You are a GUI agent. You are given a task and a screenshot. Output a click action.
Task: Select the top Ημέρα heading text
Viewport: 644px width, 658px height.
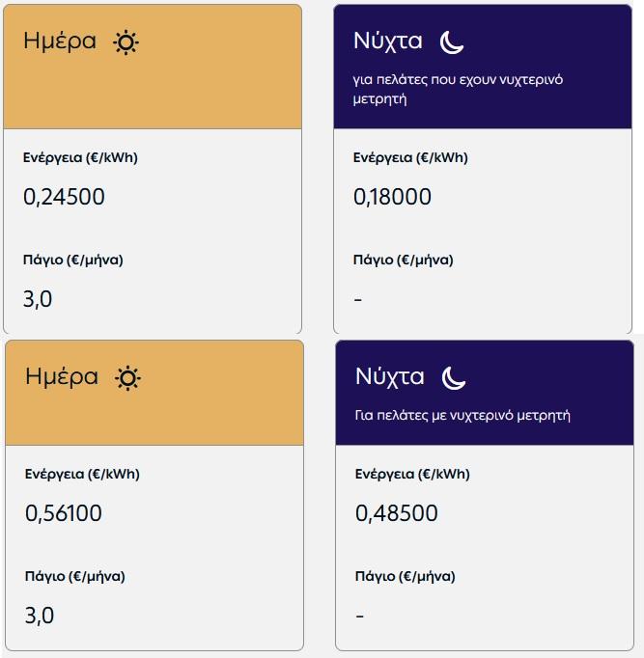tap(60, 41)
